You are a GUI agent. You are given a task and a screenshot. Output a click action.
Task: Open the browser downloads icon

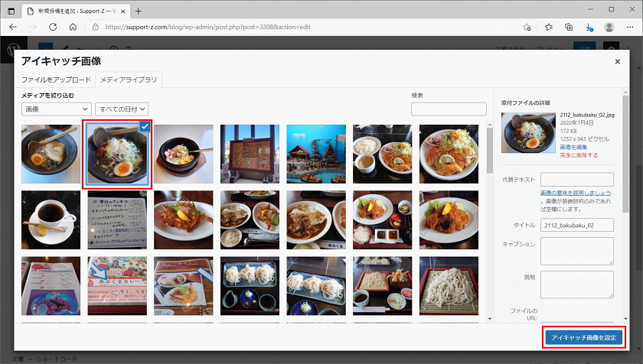[589, 27]
